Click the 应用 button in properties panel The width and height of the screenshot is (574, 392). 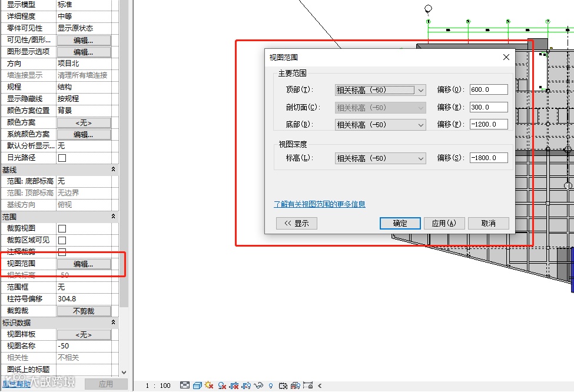pyautogui.click(x=106, y=384)
